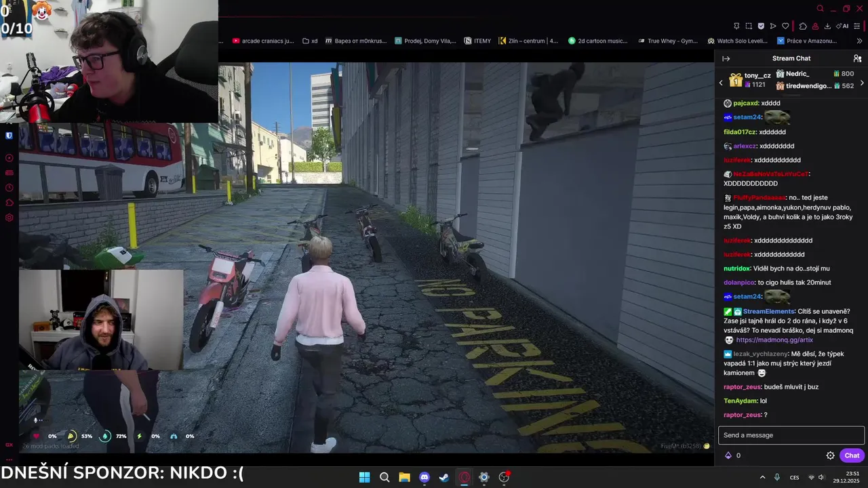Open chat settings gear icon

click(x=830, y=455)
